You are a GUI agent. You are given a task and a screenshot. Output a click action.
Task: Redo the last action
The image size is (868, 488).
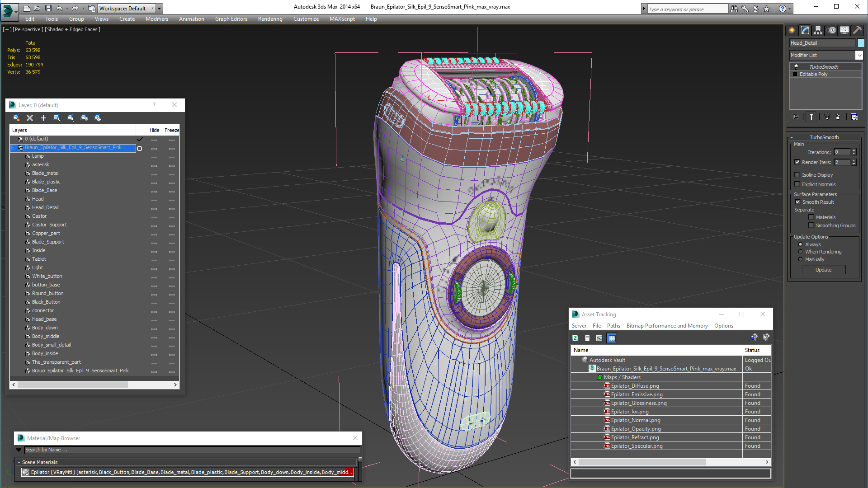pyautogui.click(x=75, y=8)
